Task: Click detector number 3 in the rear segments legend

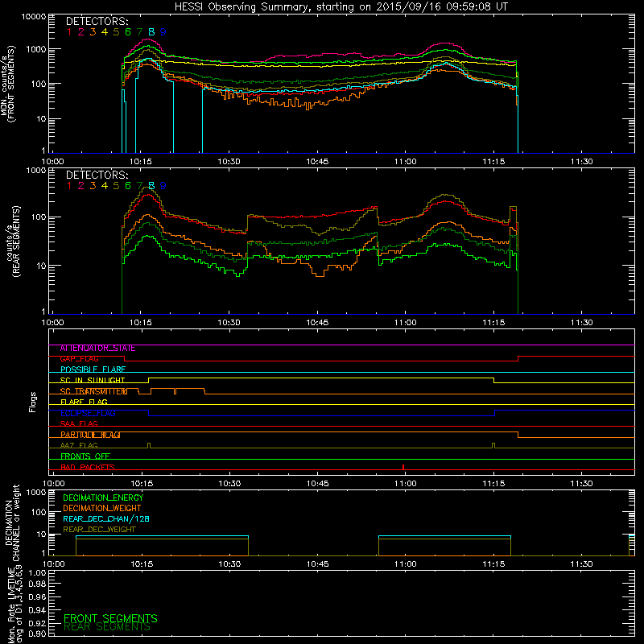Action: [93, 186]
